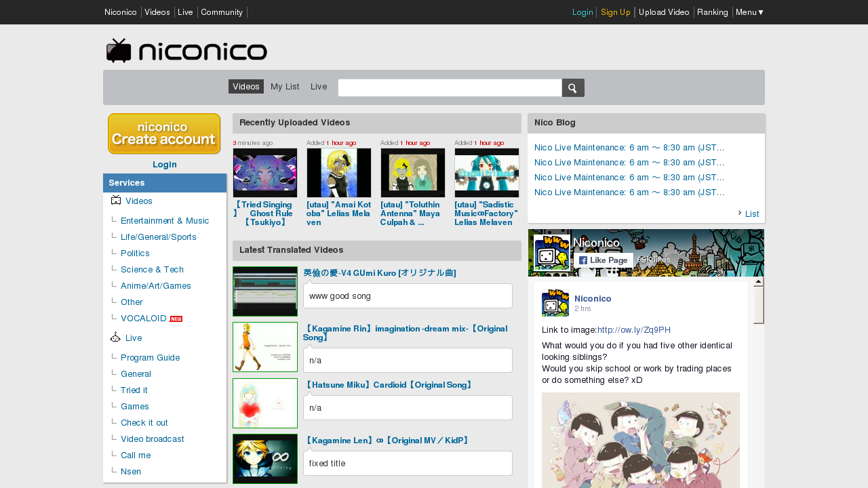Click Login below Create account button

(x=165, y=165)
